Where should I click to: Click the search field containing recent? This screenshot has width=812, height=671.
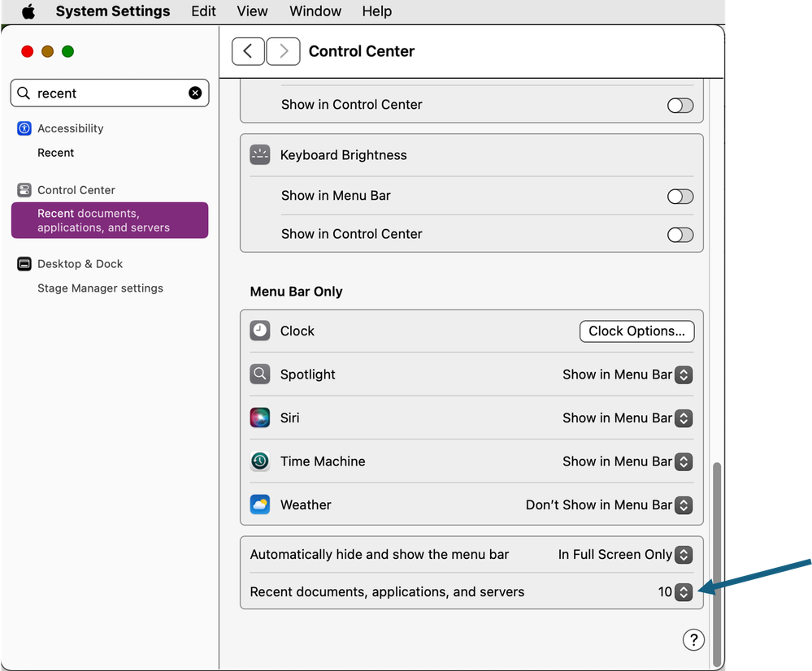(110, 93)
